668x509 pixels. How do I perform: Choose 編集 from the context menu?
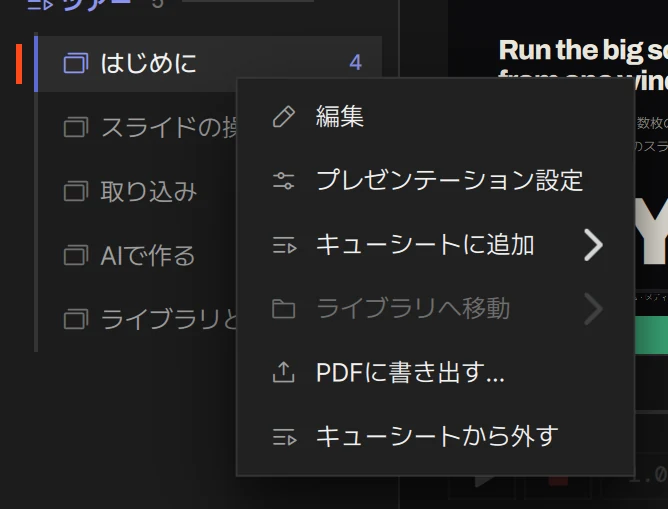435,116
